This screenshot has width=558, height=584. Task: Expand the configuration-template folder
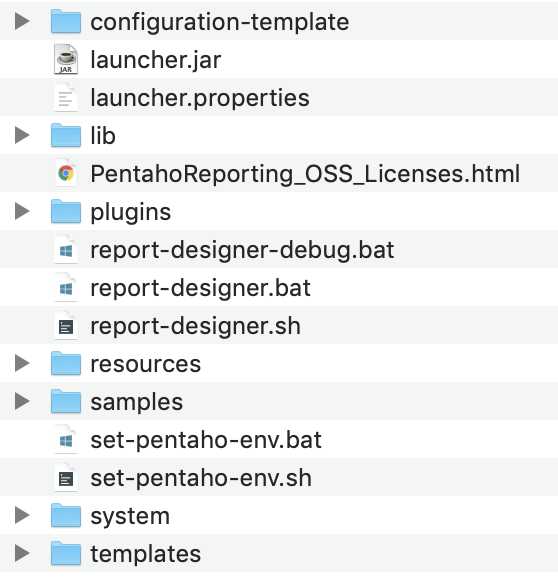pyautogui.click(x=22, y=21)
